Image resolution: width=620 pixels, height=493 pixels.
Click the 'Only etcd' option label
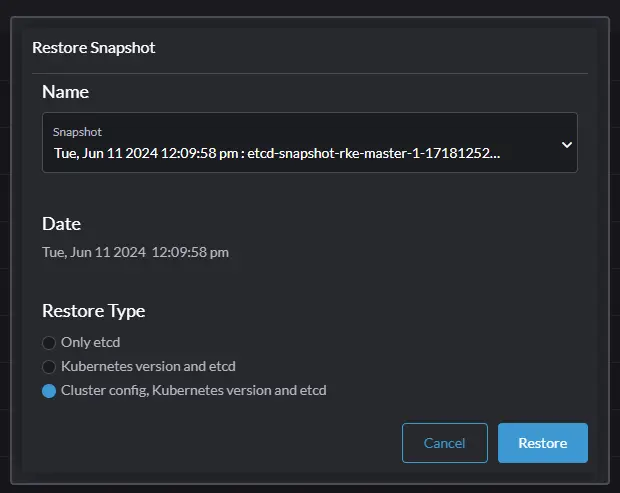[91, 343]
